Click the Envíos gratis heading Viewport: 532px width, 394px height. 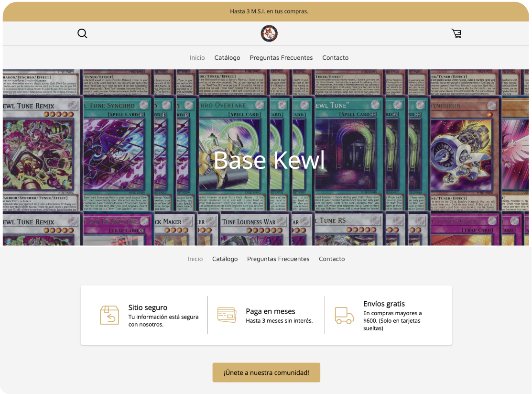pyautogui.click(x=384, y=304)
